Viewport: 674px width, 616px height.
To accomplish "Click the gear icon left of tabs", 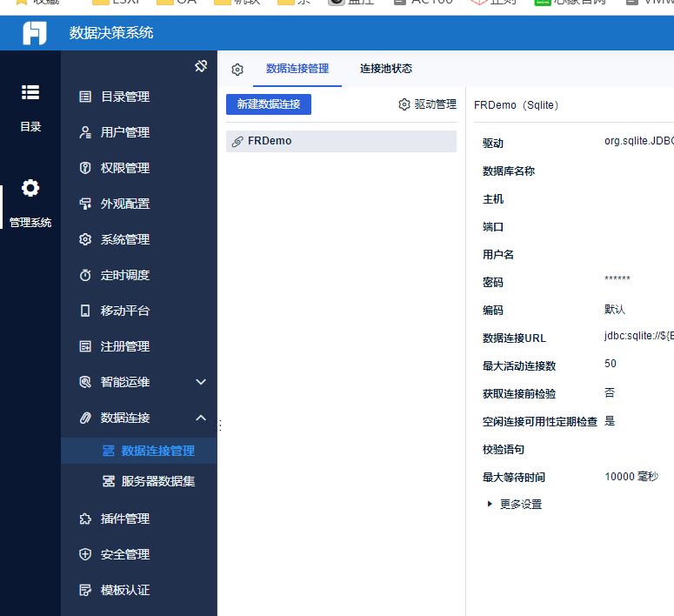I will pos(237,70).
